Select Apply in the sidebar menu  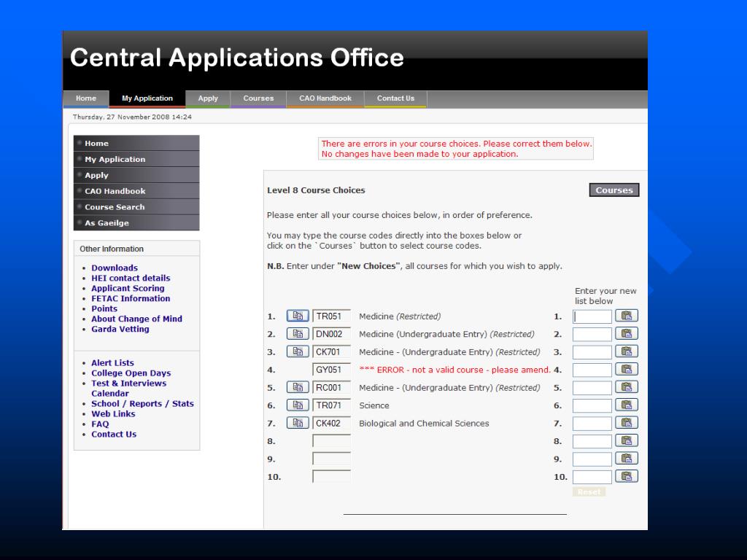(x=136, y=175)
